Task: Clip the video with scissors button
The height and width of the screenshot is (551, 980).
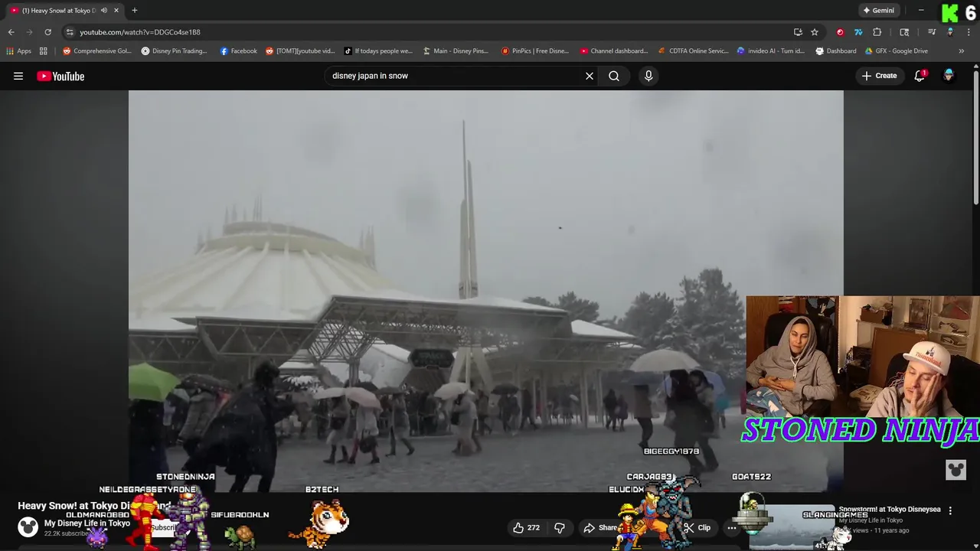Action: [x=697, y=527]
